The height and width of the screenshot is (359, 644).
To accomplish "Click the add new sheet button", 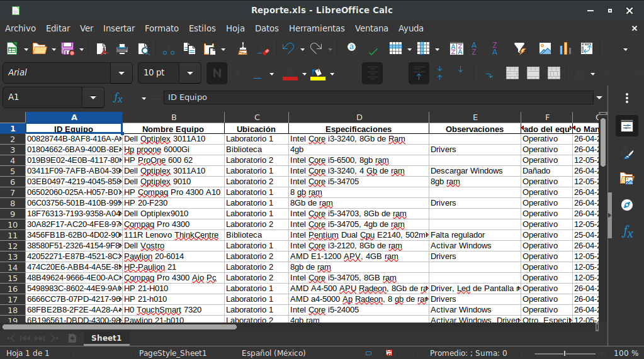I will (72, 338).
